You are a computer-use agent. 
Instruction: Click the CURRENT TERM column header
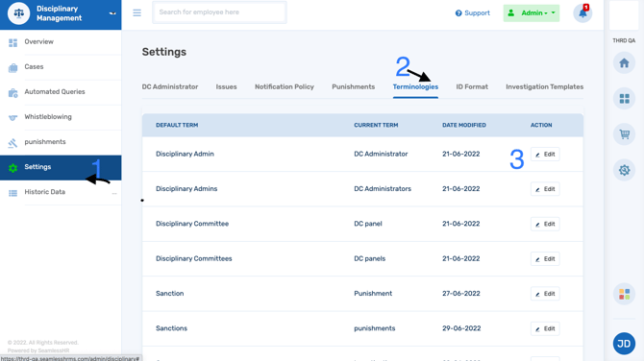click(x=376, y=125)
